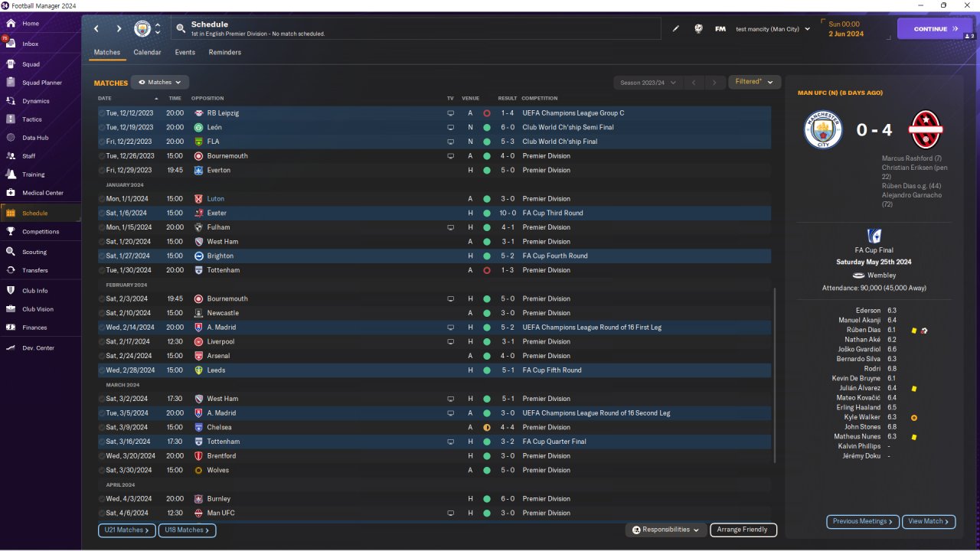This screenshot has height=551, width=980.
Task: Open the Transfers arrows icon
Action: (x=11, y=270)
